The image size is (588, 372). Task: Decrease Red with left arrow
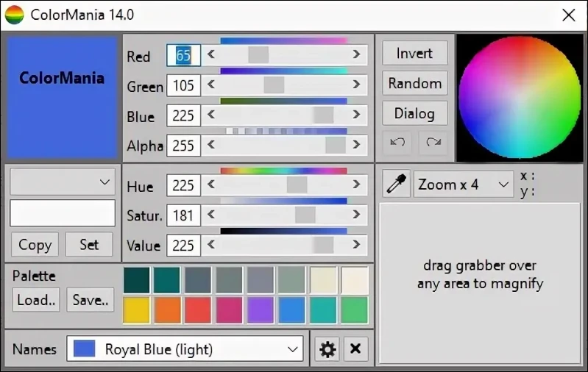coord(211,54)
